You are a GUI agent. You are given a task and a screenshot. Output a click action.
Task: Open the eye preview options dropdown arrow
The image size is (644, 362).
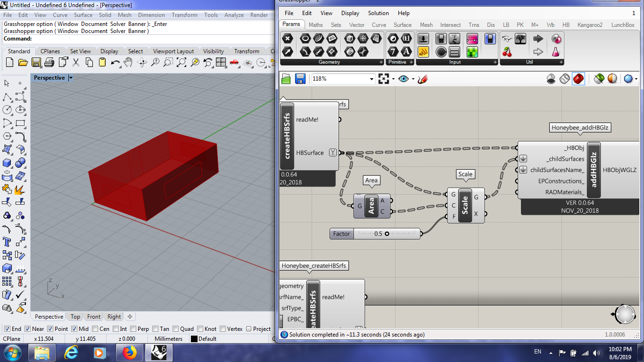(x=413, y=79)
